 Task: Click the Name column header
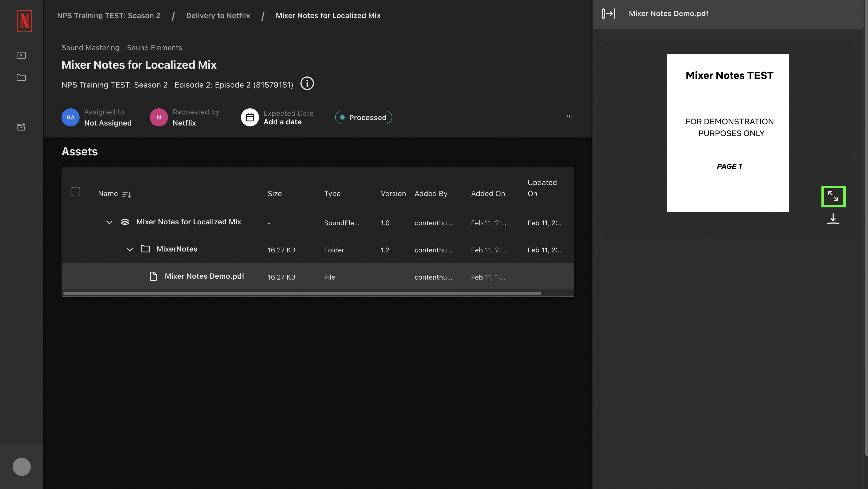pyautogui.click(x=108, y=194)
